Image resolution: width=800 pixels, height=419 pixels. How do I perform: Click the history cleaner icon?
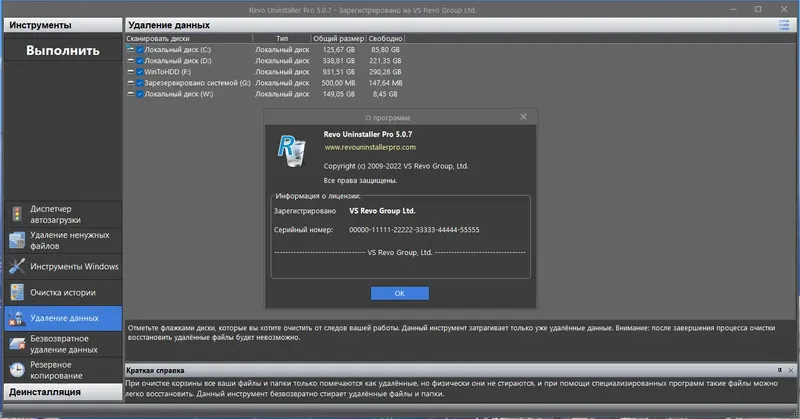click(x=17, y=292)
